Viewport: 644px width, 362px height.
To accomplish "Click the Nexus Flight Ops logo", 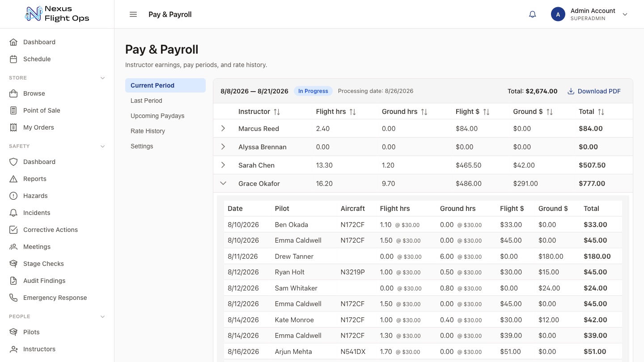I will coord(57,14).
